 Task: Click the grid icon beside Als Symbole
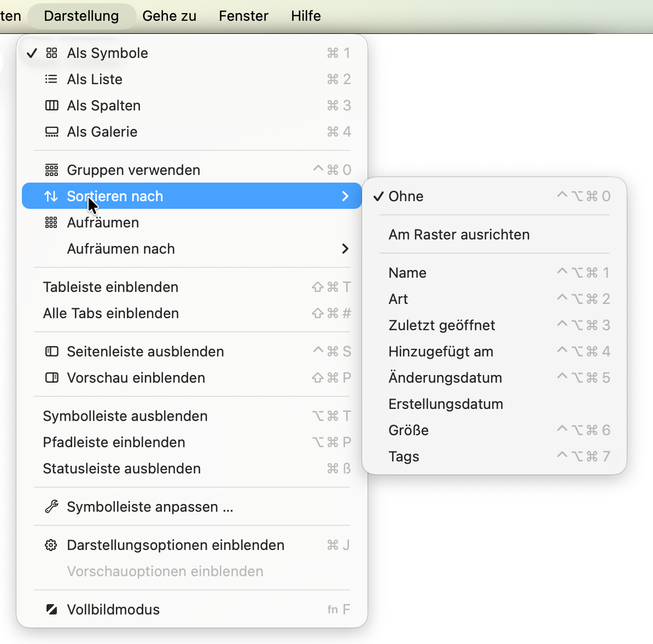[51, 53]
